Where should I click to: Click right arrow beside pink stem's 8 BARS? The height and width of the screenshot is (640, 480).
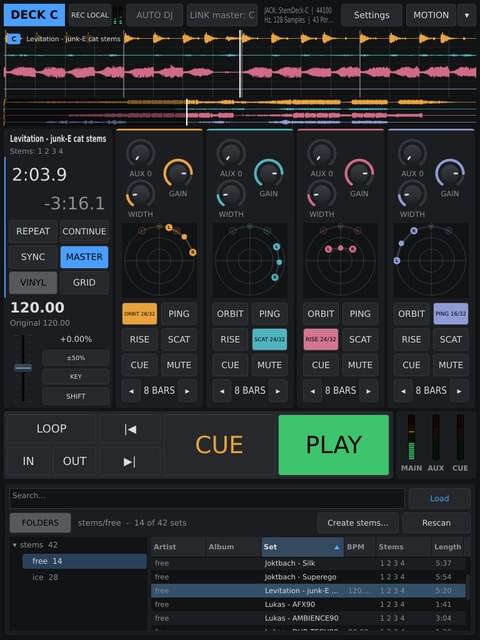pyautogui.click(x=369, y=391)
